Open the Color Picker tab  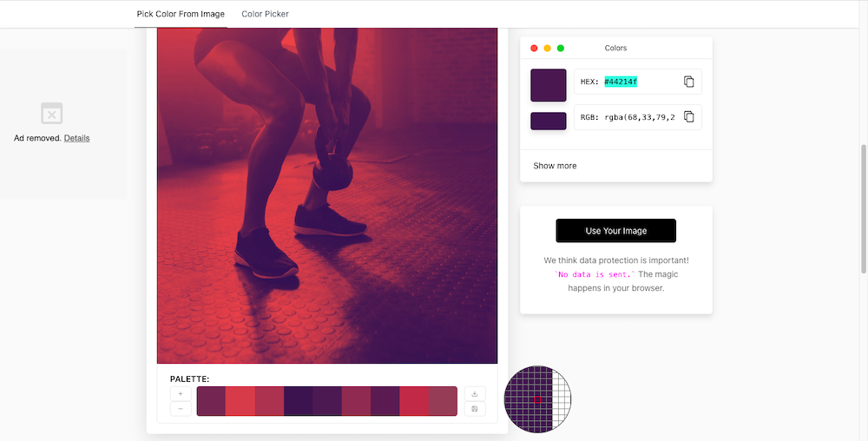[265, 14]
